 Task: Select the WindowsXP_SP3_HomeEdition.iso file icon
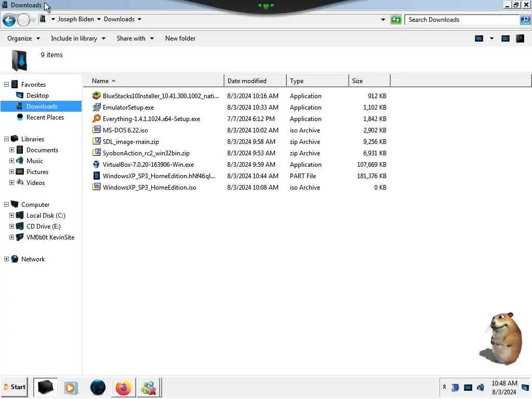coord(97,187)
